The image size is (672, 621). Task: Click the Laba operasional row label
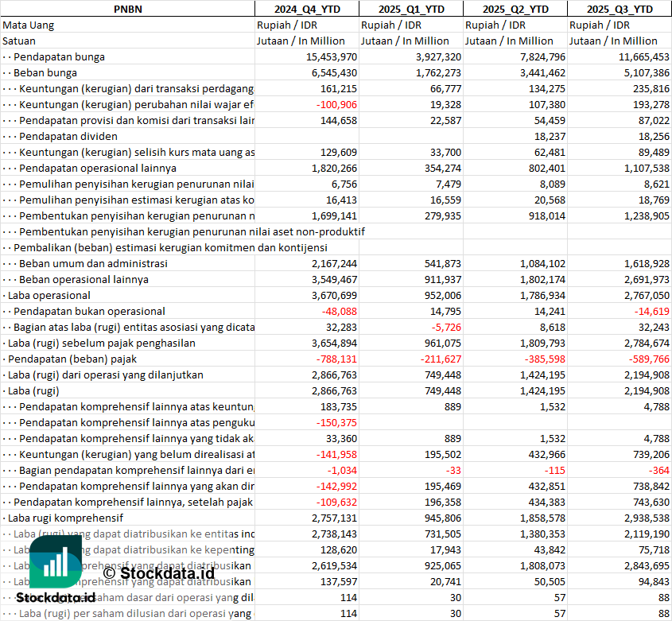click(47, 295)
